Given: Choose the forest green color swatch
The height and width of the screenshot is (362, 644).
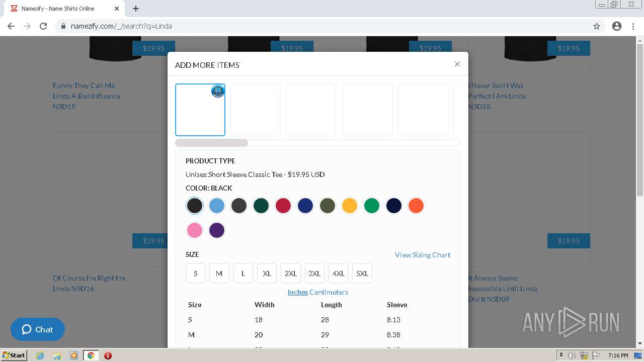Looking at the screenshot, I should pyautogui.click(x=261, y=206).
